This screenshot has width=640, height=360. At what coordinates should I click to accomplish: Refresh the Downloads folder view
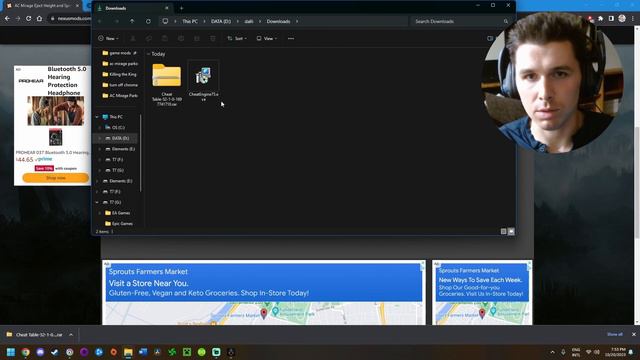pyautogui.click(x=148, y=21)
